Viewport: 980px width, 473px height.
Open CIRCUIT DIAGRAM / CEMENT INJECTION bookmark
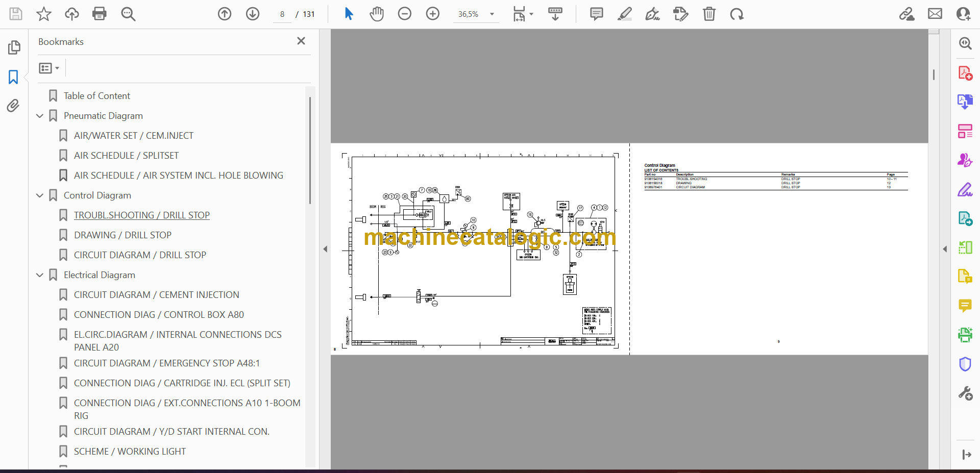[156, 295]
